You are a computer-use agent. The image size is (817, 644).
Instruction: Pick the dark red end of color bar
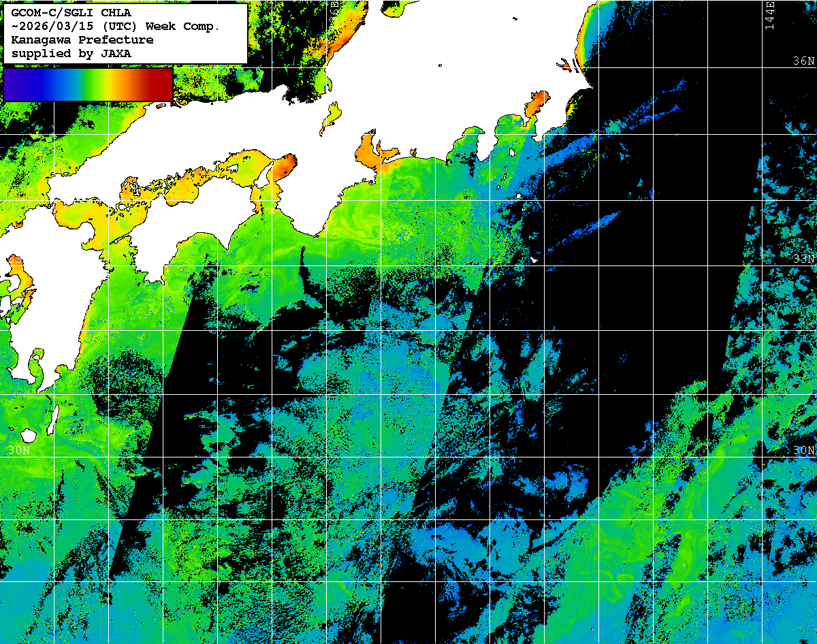coord(162,84)
